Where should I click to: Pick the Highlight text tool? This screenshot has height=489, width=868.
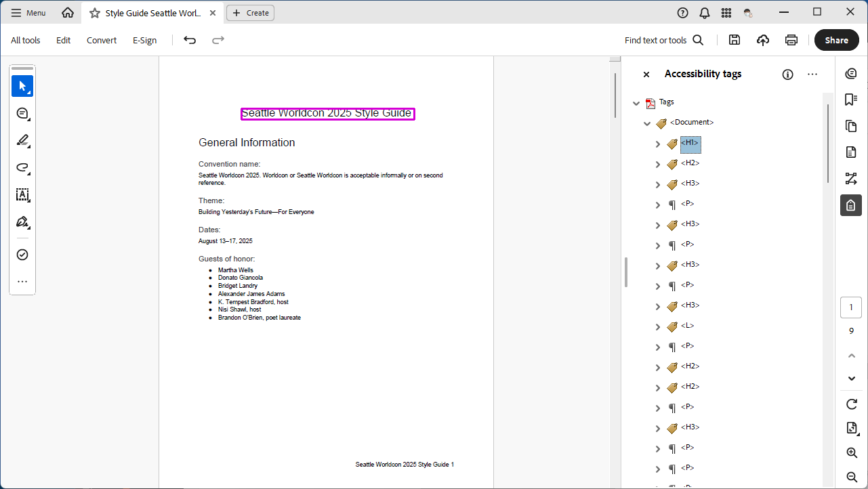coord(22,140)
